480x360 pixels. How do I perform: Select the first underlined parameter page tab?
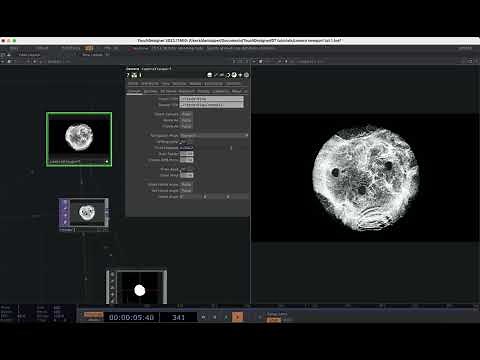click(134, 91)
